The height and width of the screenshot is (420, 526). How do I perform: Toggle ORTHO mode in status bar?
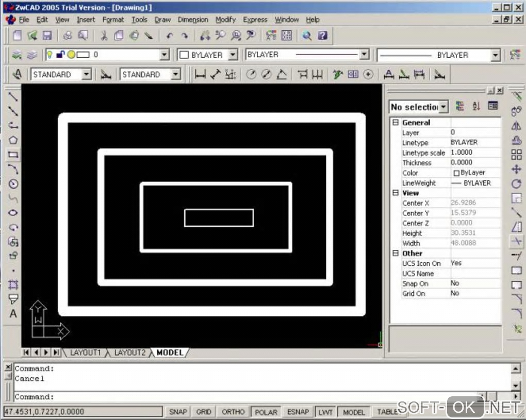click(233, 412)
